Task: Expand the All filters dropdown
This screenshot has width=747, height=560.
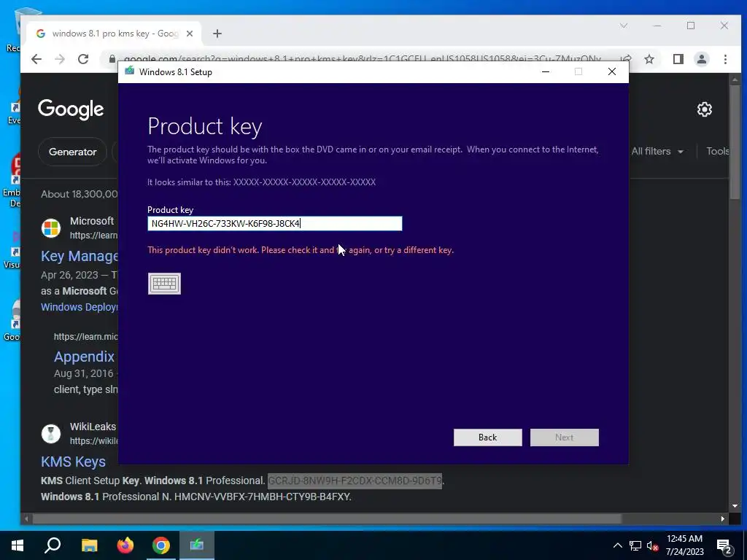Action: 657,152
